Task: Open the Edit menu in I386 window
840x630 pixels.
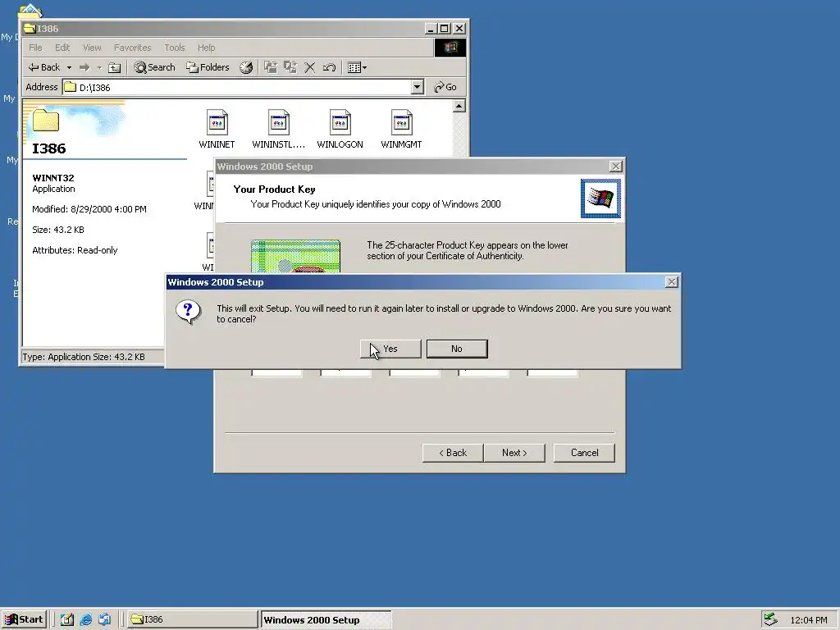Action: [62, 48]
